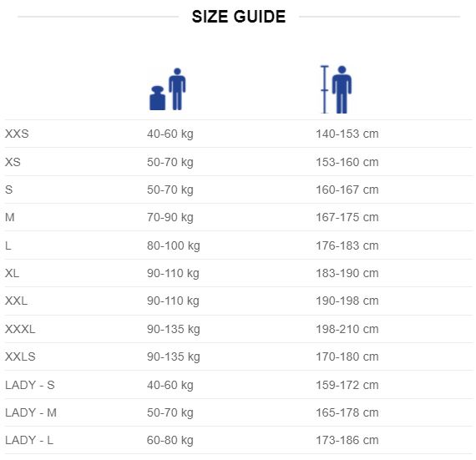Image resolution: width=476 pixels, height=460 pixels.
Task: Select the 198-210 cm height value
Action: [x=347, y=329]
